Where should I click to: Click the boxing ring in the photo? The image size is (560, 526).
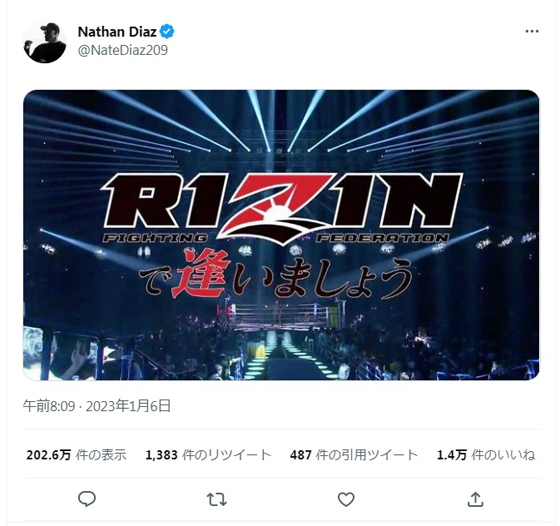[x=280, y=315]
